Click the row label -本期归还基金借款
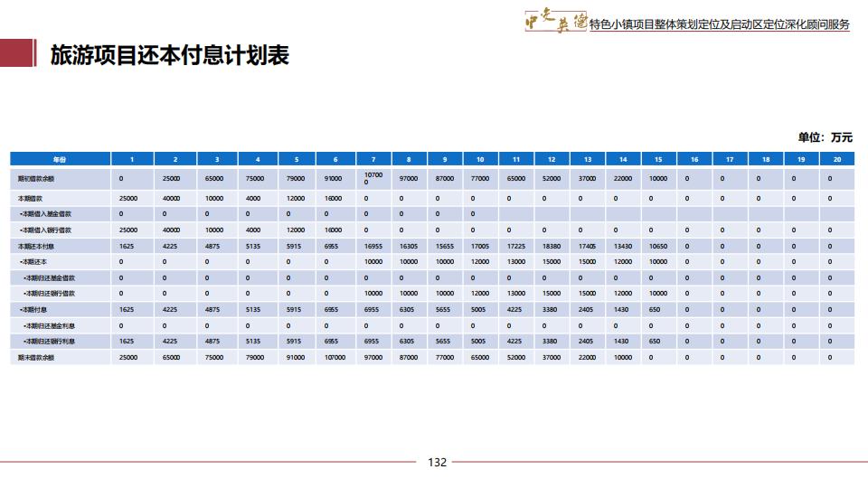 pos(49,277)
